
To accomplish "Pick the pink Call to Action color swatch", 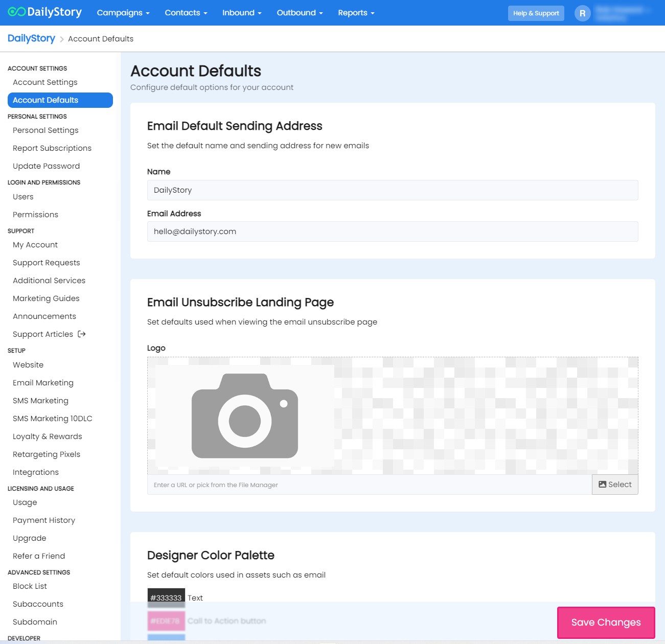I will tap(166, 621).
